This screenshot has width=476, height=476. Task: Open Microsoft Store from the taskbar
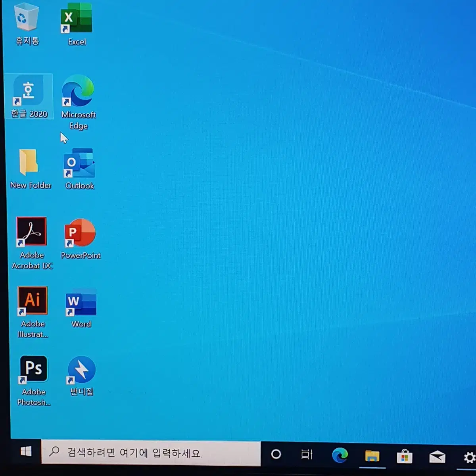pos(405,457)
